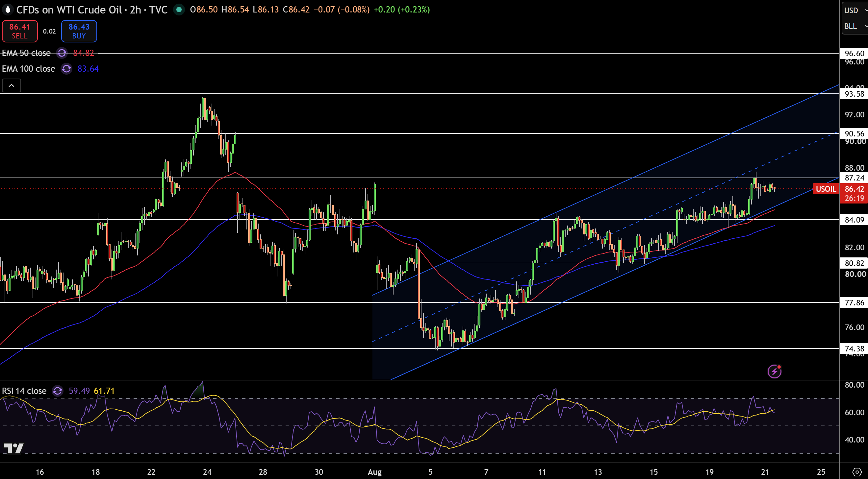Click the 96.60 horizontal line price label
Screen dimensions: 868x479
pos(854,53)
